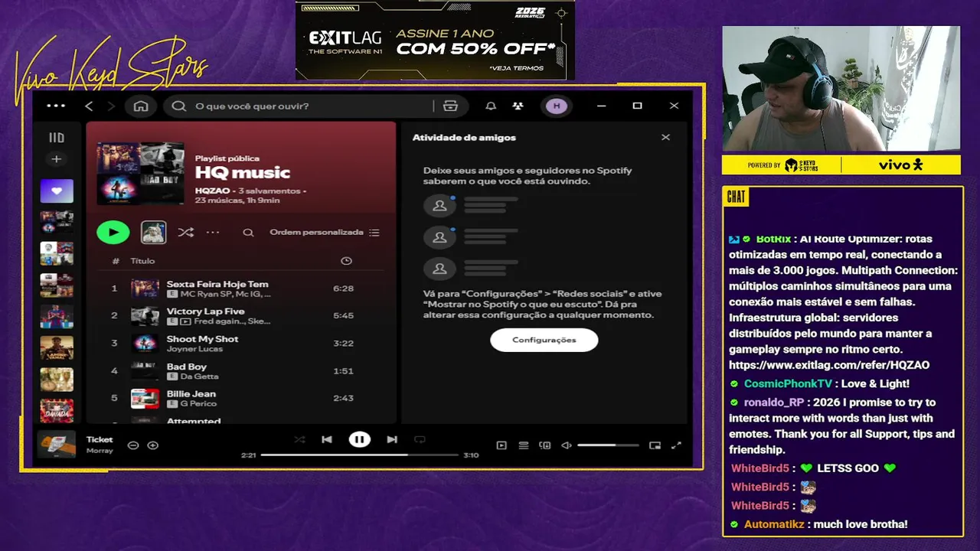Screen dimensions: 980x551
Task: Mute with the speaker volume icon
Action: 567,445
